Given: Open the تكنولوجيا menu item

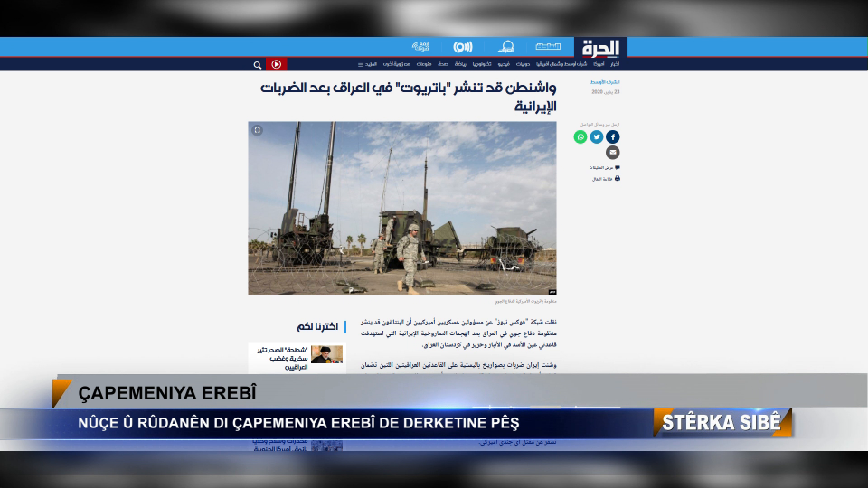Looking at the screenshot, I should click(482, 64).
